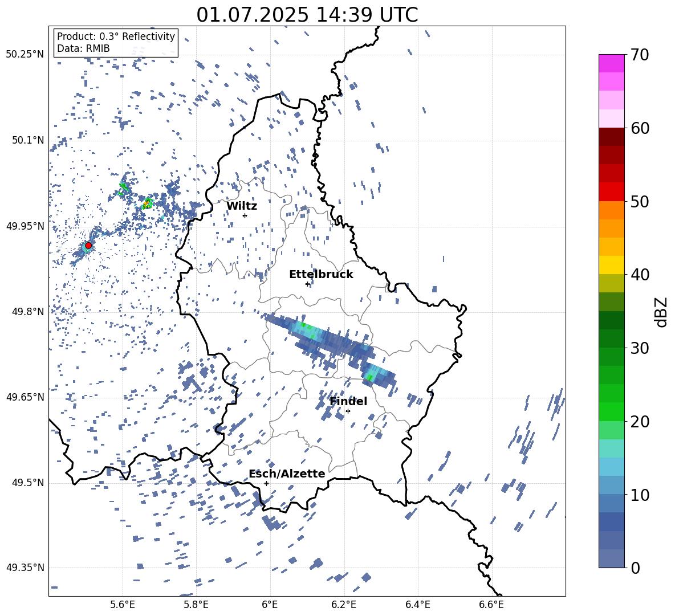The height and width of the screenshot is (616, 675).
Task: Click the 50 colorbar tick label
Action: point(640,201)
